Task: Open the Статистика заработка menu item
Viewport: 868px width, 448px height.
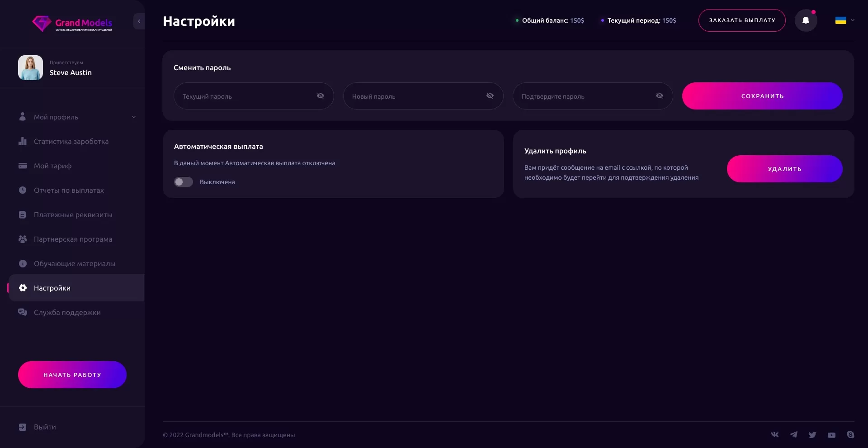Action: (x=71, y=142)
